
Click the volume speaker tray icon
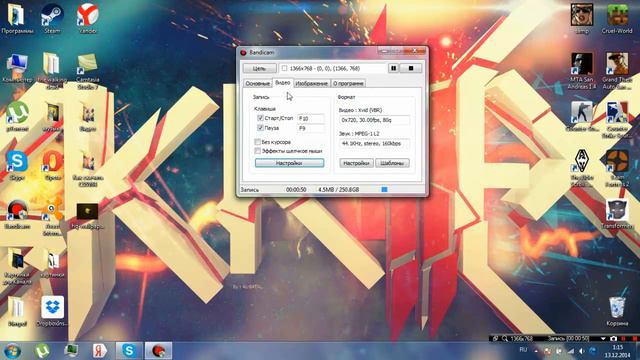(582, 351)
